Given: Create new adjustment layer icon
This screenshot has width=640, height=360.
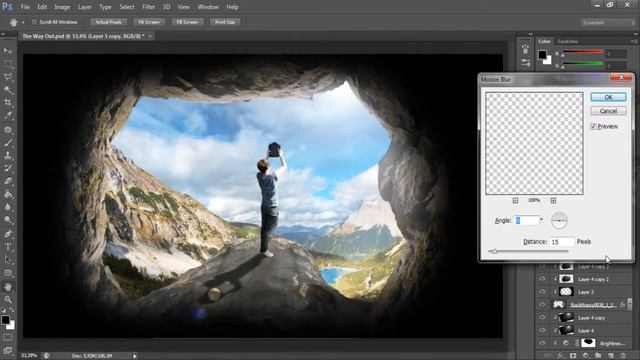Looking at the screenshot, I should (x=586, y=356).
